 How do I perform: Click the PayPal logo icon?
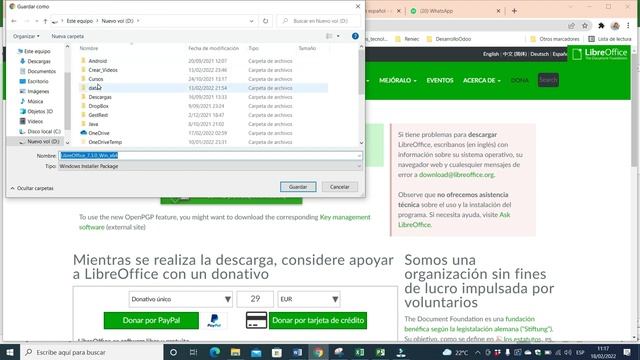(214, 320)
